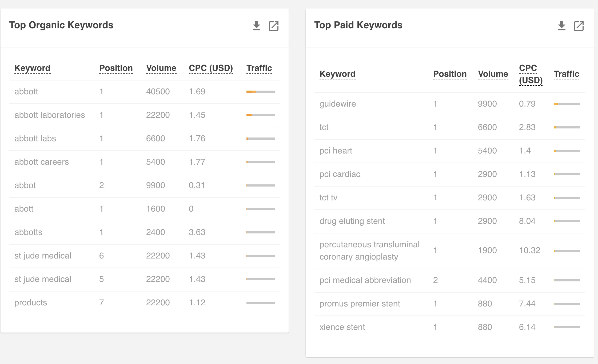Viewport: 598px width, 364px height.
Task: Sort organic table by CPC (USD) column
Action: coord(211,68)
